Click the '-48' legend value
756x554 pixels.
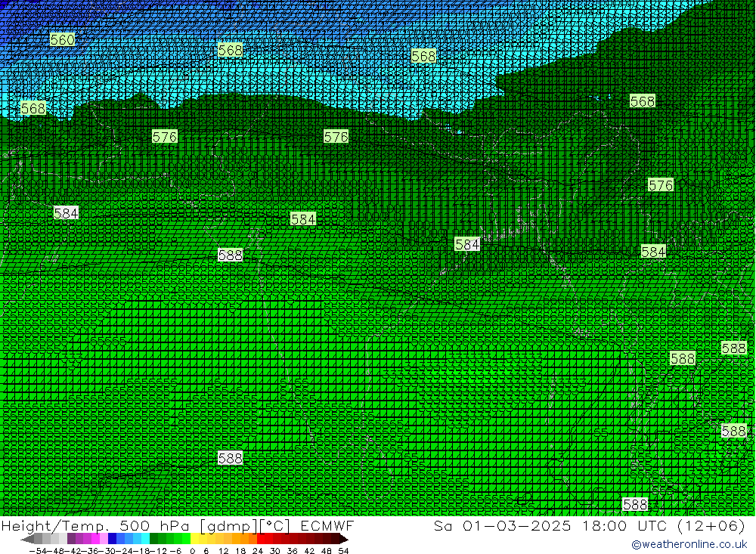click(x=56, y=551)
